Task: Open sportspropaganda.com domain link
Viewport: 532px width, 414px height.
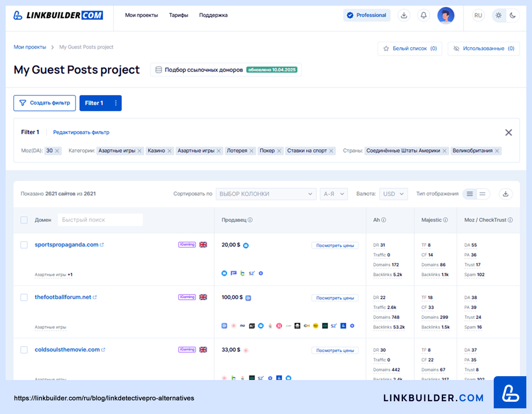Action: pos(67,245)
